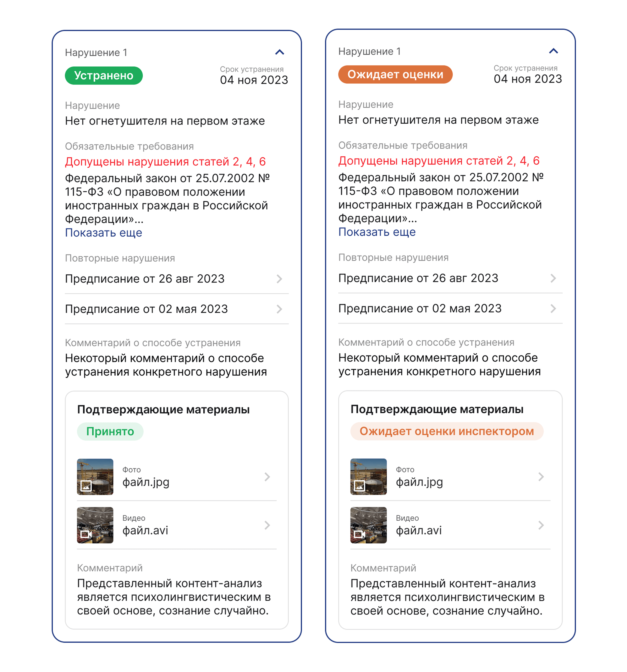This screenshot has width=627, height=672.
Task: Open the файл.jpg photo thumbnail in right card
Action: click(x=368, y=477)
